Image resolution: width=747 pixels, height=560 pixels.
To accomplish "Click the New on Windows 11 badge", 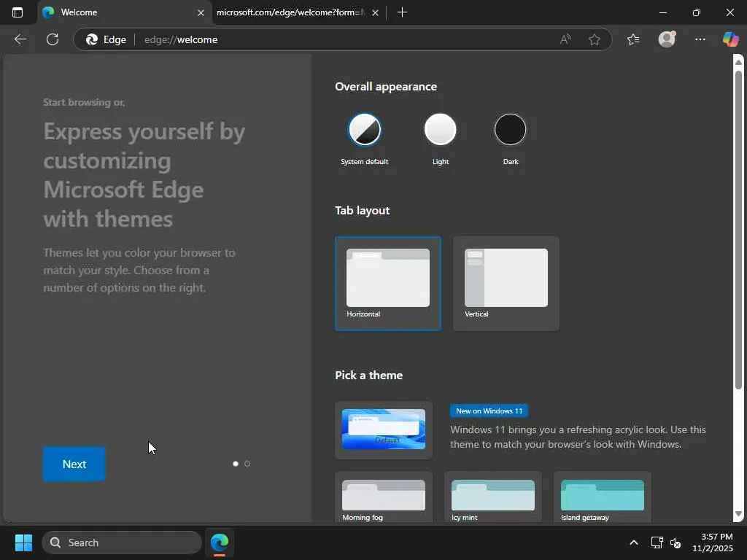I will (x=489, y=411).
